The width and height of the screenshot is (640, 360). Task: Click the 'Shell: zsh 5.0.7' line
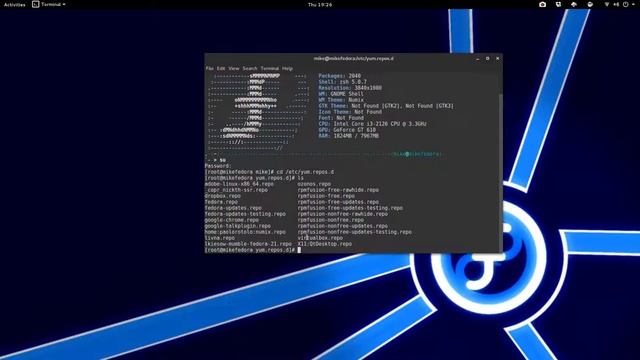pos(342,82)
